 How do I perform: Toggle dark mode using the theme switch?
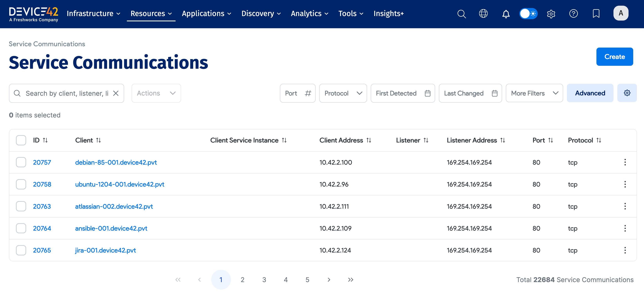click(528, 14)
